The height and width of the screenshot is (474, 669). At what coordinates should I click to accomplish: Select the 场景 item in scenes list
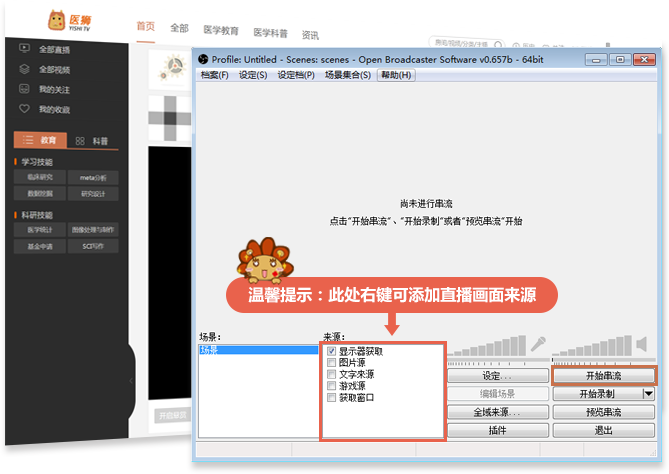click(x=258, y=350)
